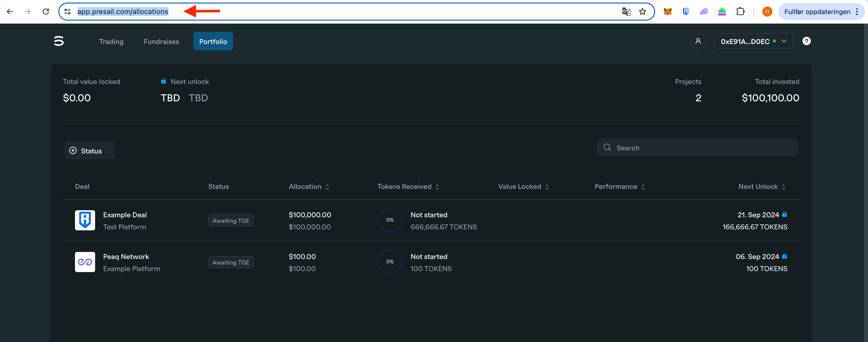This screenshot has height=342, width=868.
Task: Open the Fundraises tab
Action: pos(162,41)
